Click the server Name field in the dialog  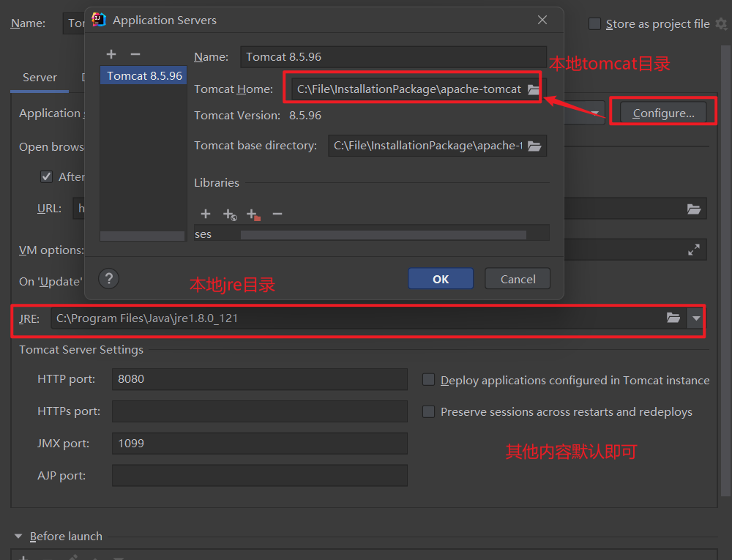[x=393, y=57]
